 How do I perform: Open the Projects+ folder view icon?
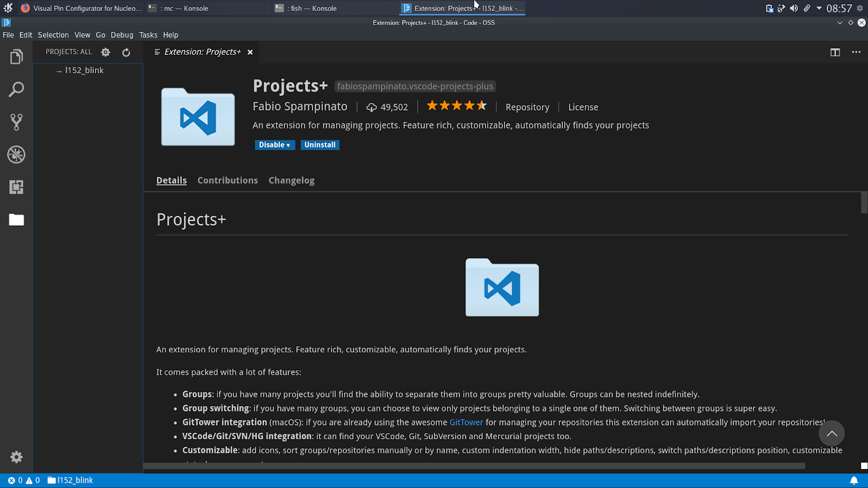click(16, 220)
